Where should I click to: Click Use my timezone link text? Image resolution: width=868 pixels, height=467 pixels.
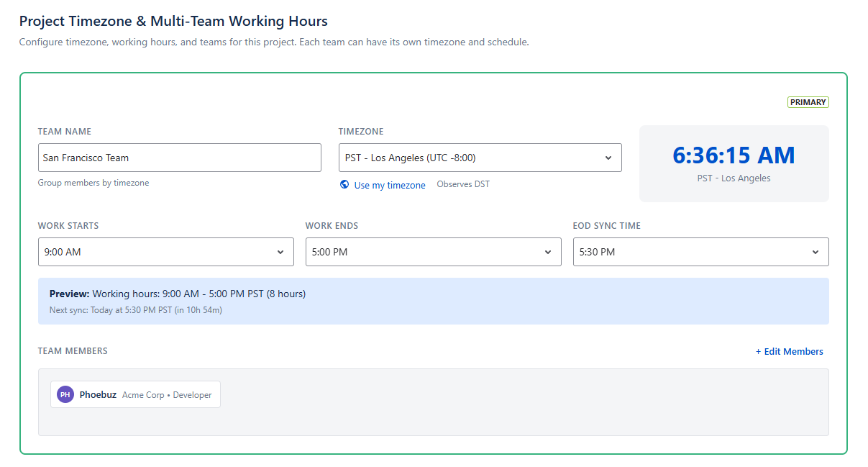388,184
